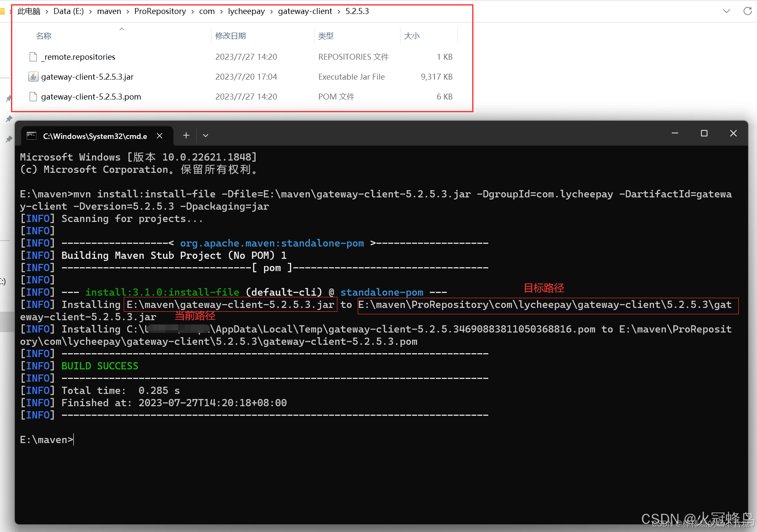
Task: Expand the chevron after 此电脑 breadcrumb
Action: point(47,11)
